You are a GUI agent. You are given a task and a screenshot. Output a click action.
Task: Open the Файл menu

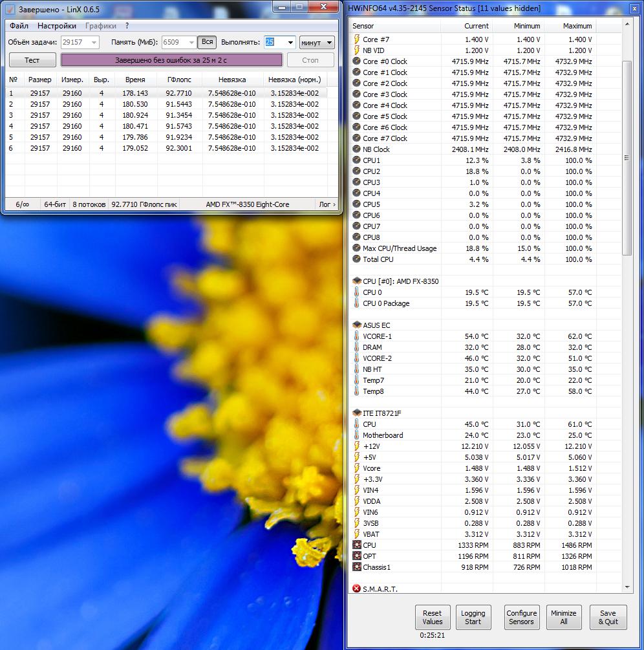pos(19,26)
